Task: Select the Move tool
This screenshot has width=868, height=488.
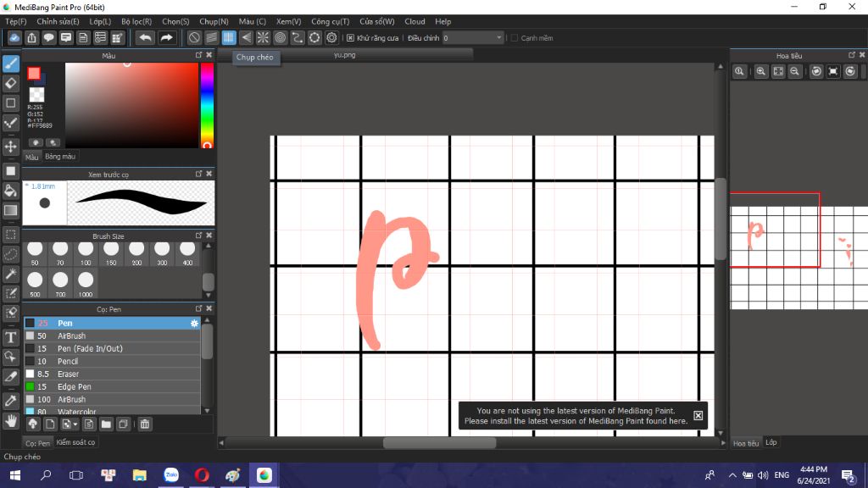Action: click(10, 147)
